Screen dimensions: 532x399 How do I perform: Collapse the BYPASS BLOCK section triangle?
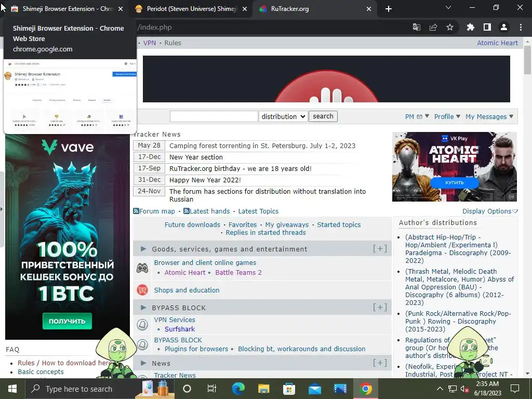pyautogui.click(x=143, y=308)
